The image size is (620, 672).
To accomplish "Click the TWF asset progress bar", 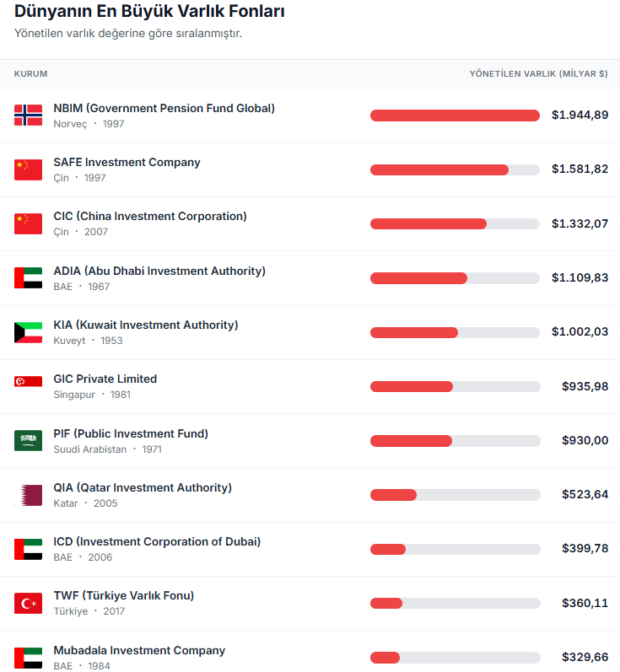I will click(x=455, y=603).
